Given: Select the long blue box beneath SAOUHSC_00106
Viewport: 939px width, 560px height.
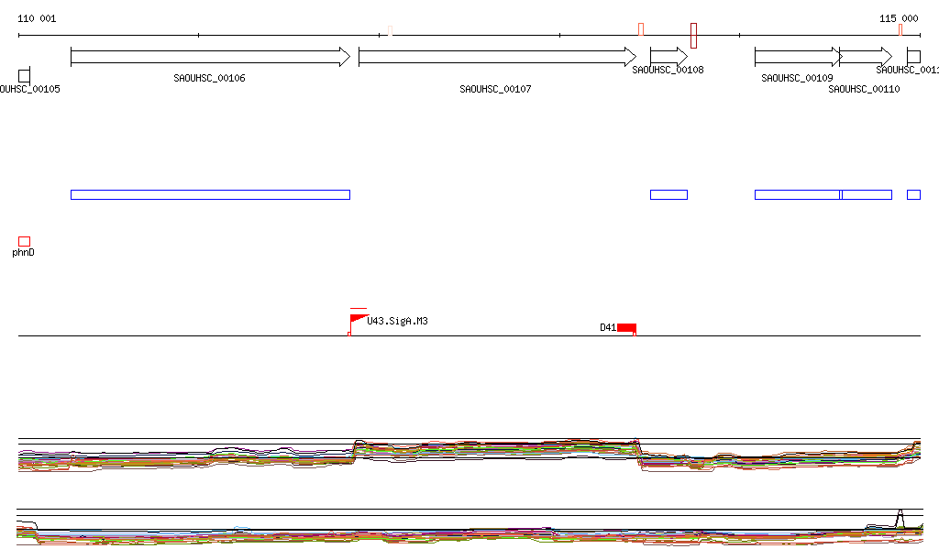Looking at the screenshot, I should pyautogui.click(x=210, y=194).
